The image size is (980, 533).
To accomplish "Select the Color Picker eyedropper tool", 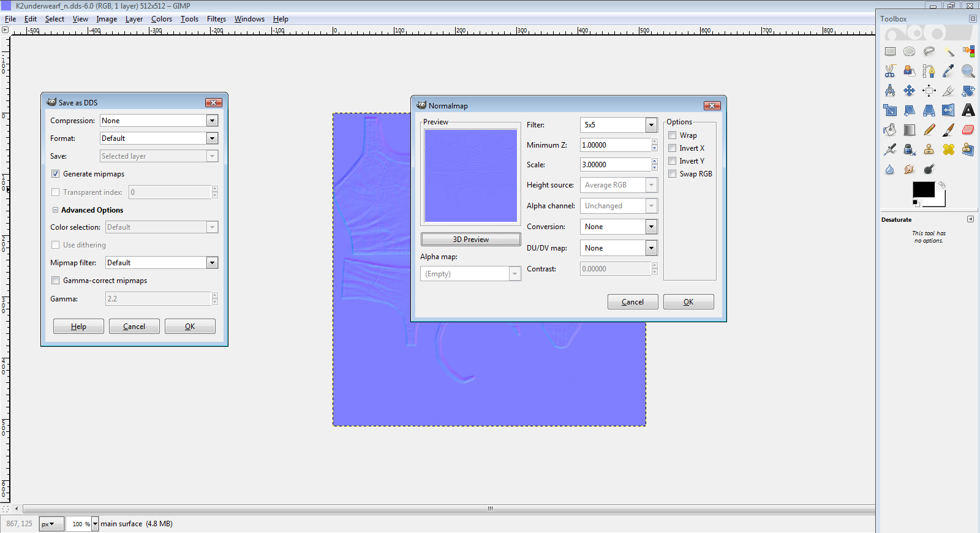I will point(949,71).
